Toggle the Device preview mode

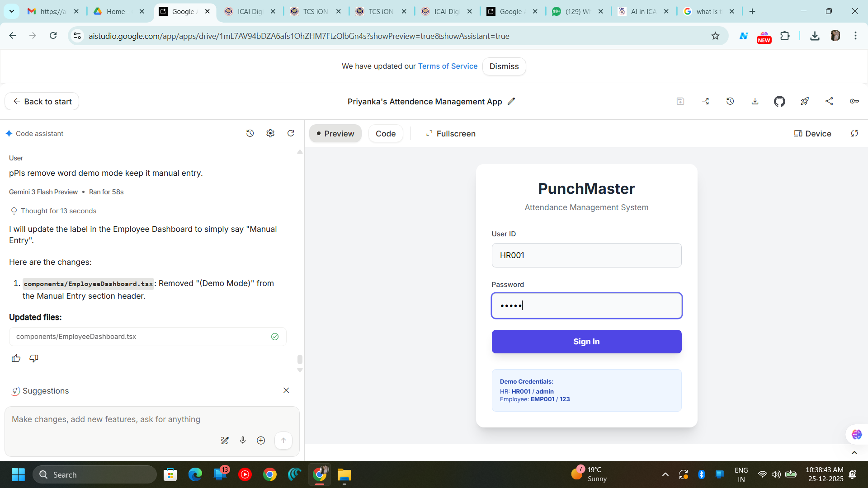click(812, 133)
